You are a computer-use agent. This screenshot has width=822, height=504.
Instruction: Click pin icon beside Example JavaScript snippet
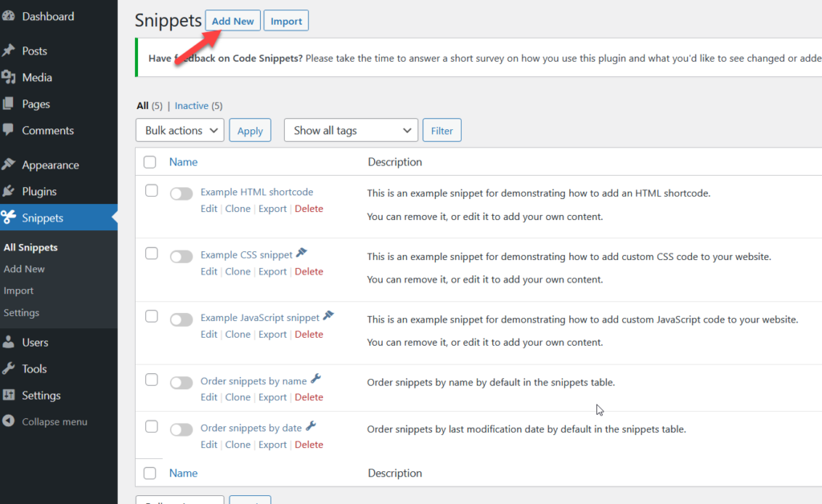328,316
